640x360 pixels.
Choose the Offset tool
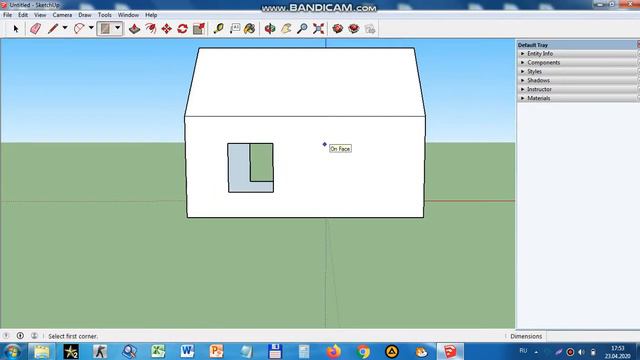[151, 29]
